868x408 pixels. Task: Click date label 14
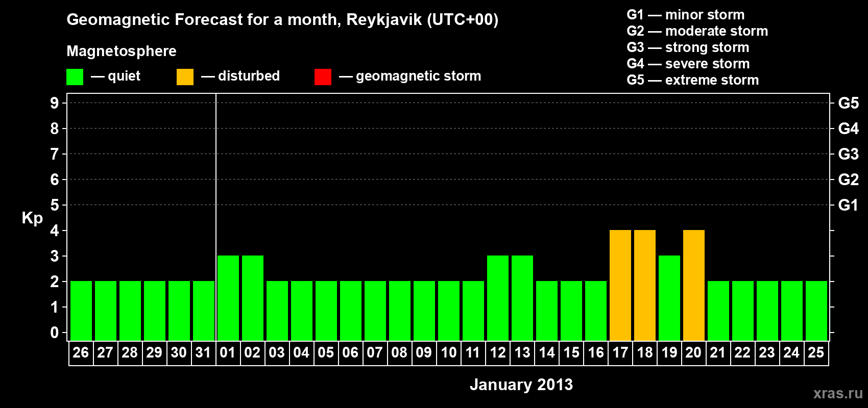coord(547,352)
